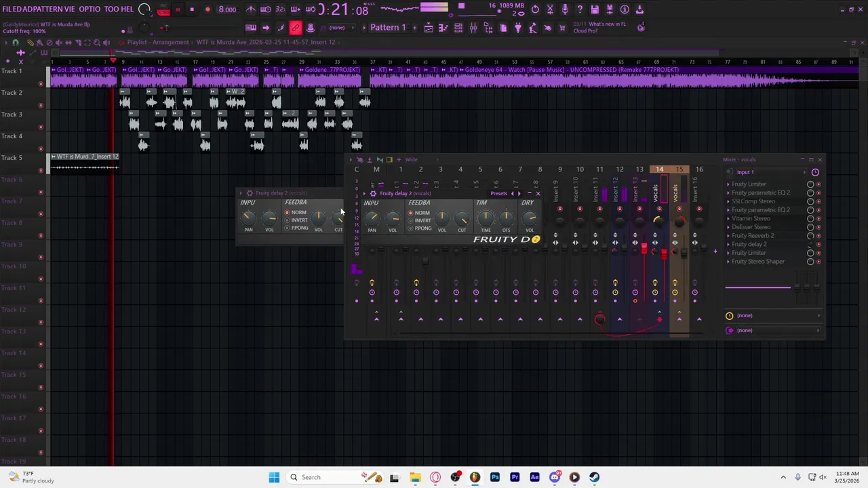The height and width of the screenshot is (488, 868).
Task: Toggle the red multilink to controllers icon
Action: tap(296, 28)
